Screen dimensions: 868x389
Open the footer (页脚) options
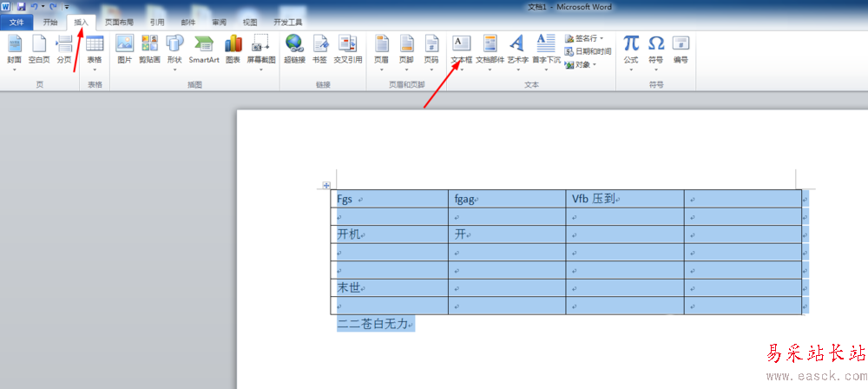[406, 51]
